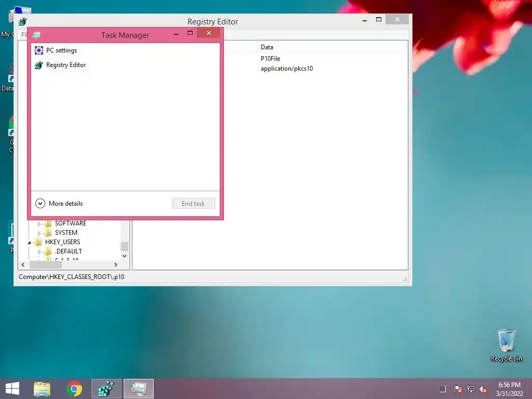Expand the .DEFAULT registry key
Image resolution: width=532 pixels, height=399 pixels.
(x=39, y=252)
